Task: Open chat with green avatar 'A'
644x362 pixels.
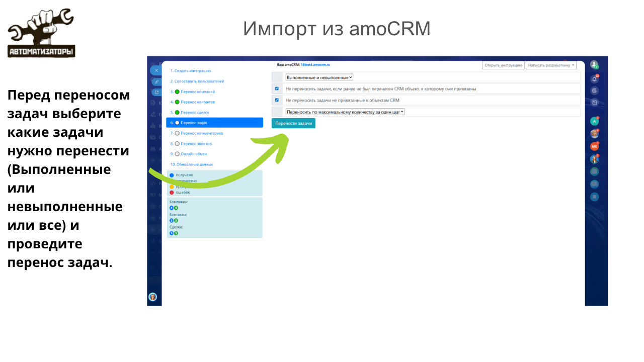Action: pyautogui.click(x=595, y=121)
